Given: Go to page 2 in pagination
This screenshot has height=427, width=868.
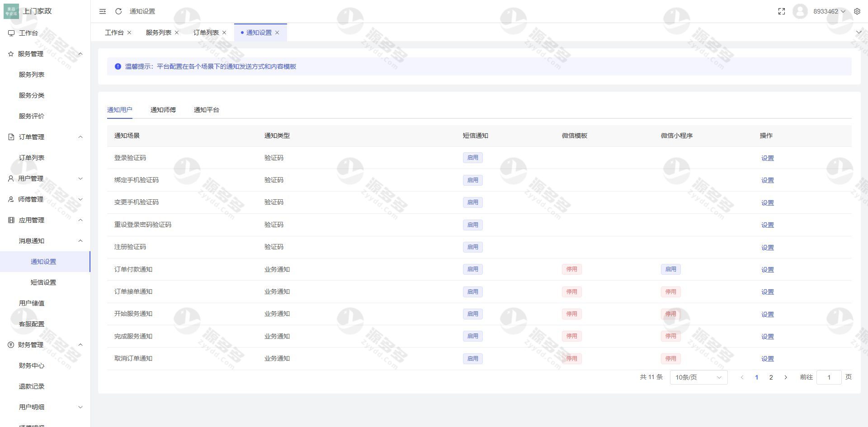Looking at the screenshot, I should click(x=771, y=377).
